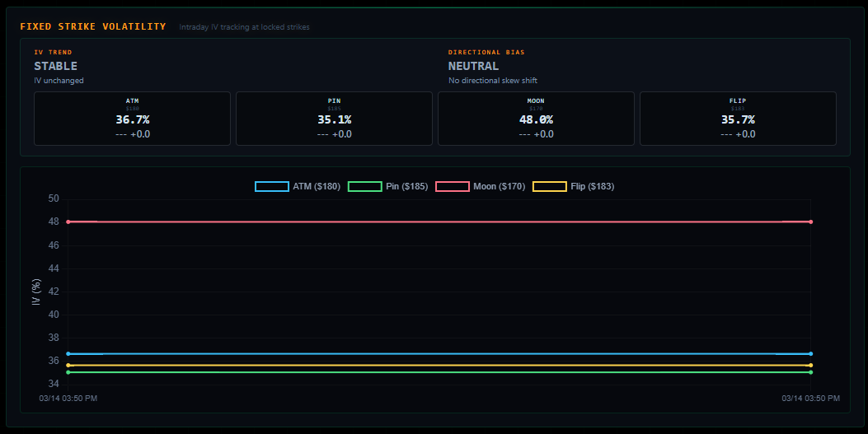Click the blue ATM line's ending data point
The width and height of the screenshot is (868, 434).
click(x=810, y=354)
